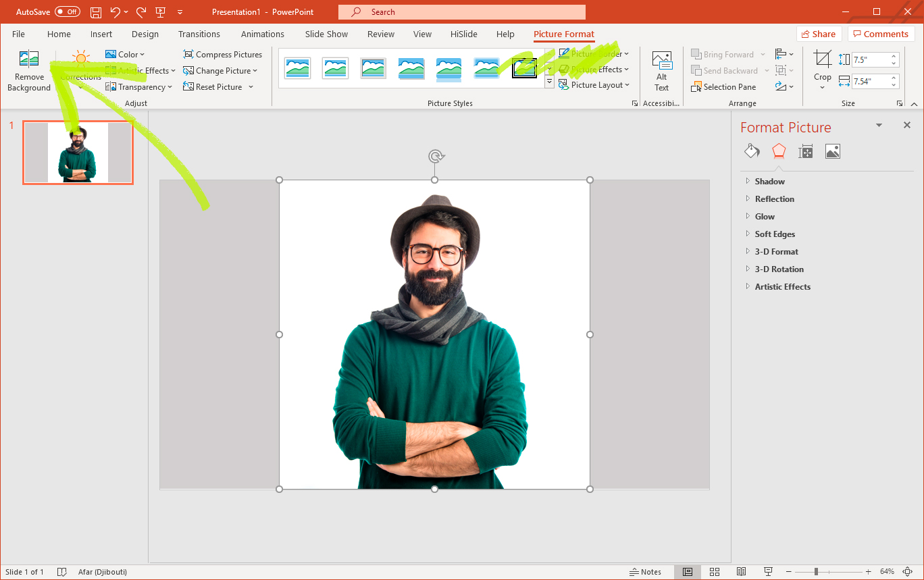Switch to Slide Sorter view
Viewport: 924px width, 580px height.
click(715, 572)
